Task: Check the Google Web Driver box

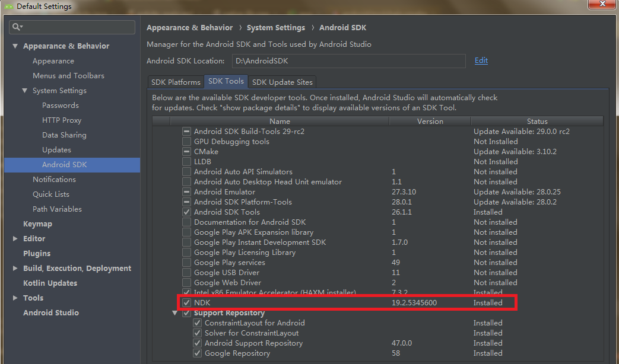Action: [187, 282]
